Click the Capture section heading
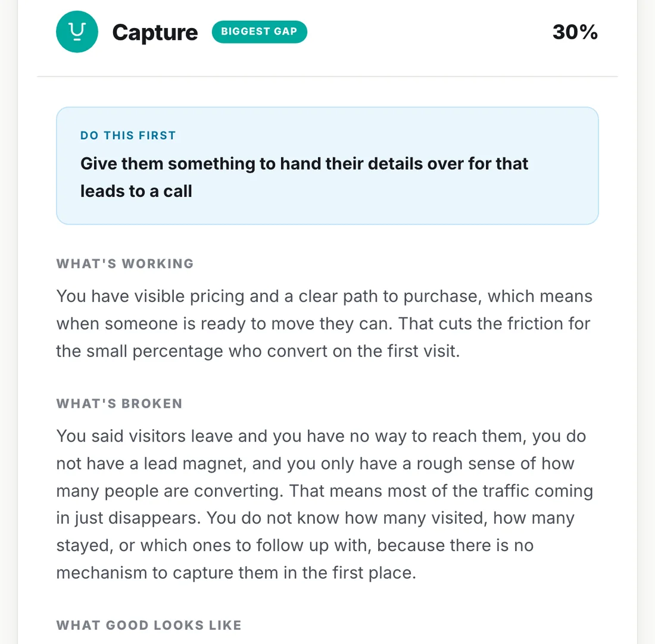The image size is (655, 644). pos(155,33)
